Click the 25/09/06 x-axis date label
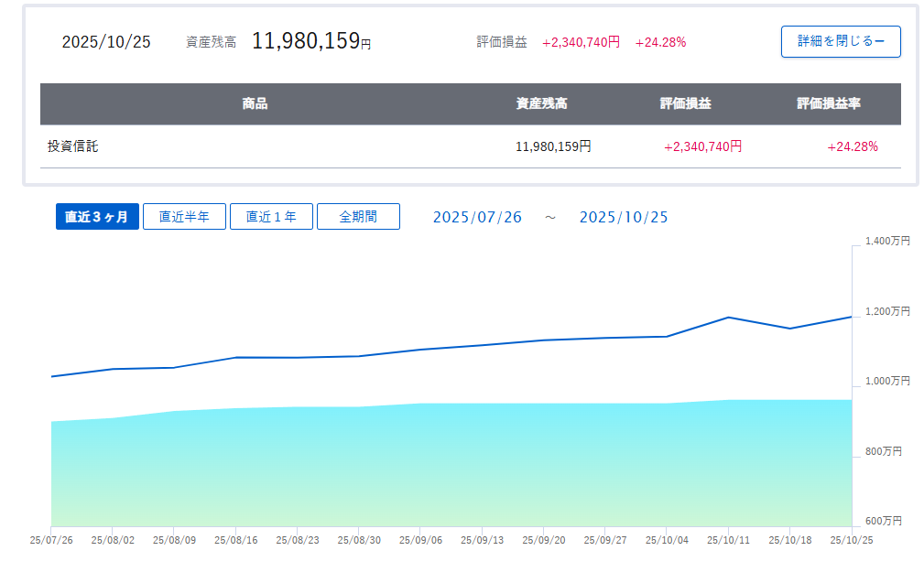This screenshot has height=583, width=924. [x=420, y=540]
